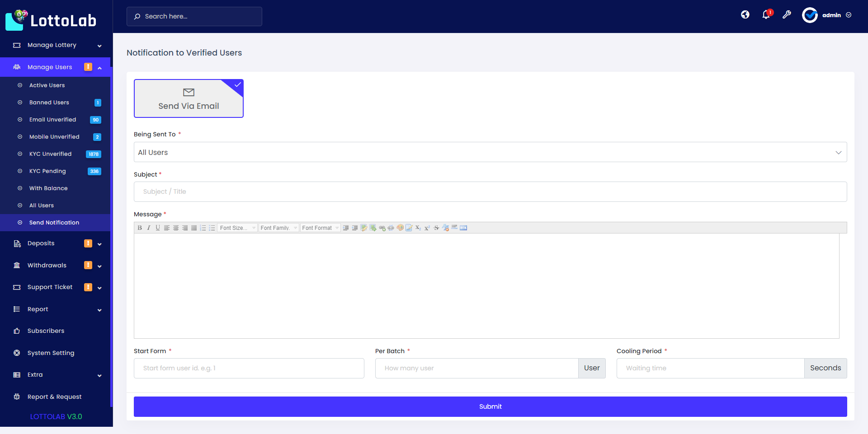Navigate to KYC Pending in the sidebar
Image resolution: width=868 pixels, height=434 pixels.
[x=47, y=171]
